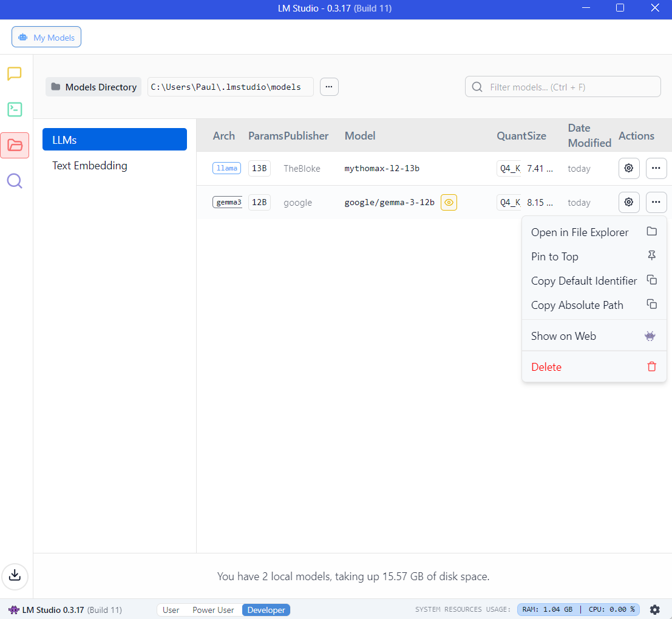
Task: Select the Text Embedding category
Action: (90, 166)
